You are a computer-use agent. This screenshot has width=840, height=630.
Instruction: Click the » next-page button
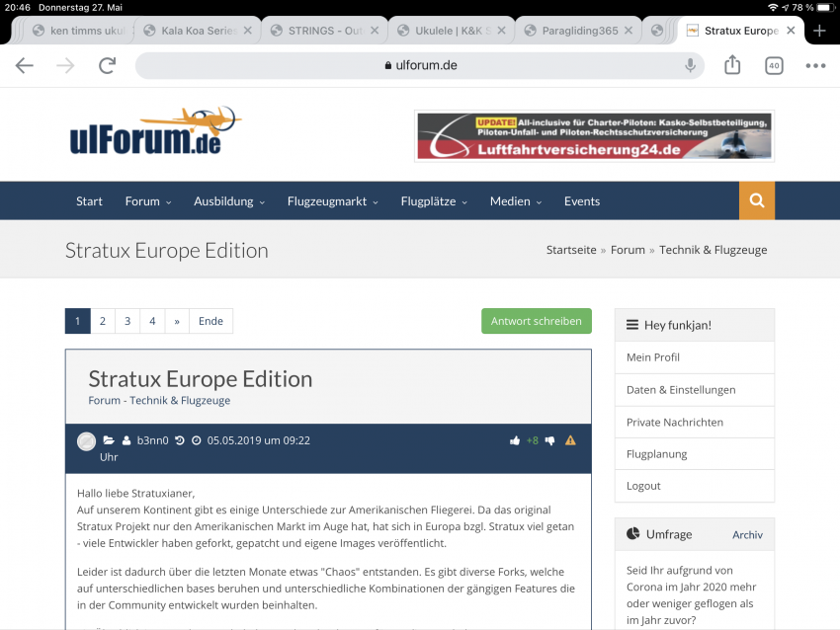(177, 321)
